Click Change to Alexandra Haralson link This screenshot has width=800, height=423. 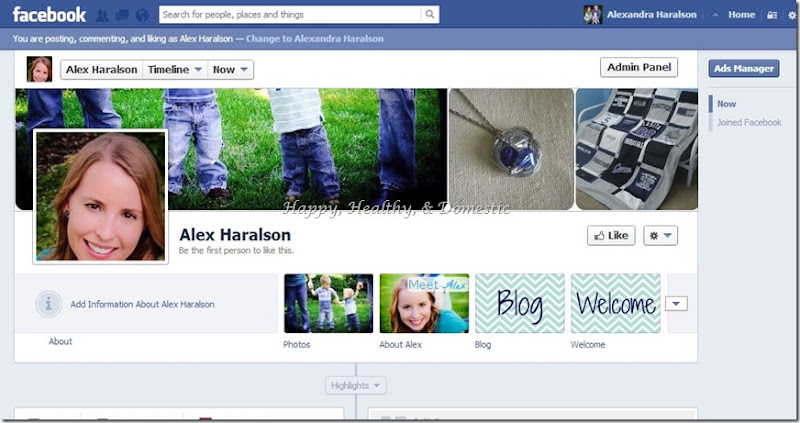[314, 39]
